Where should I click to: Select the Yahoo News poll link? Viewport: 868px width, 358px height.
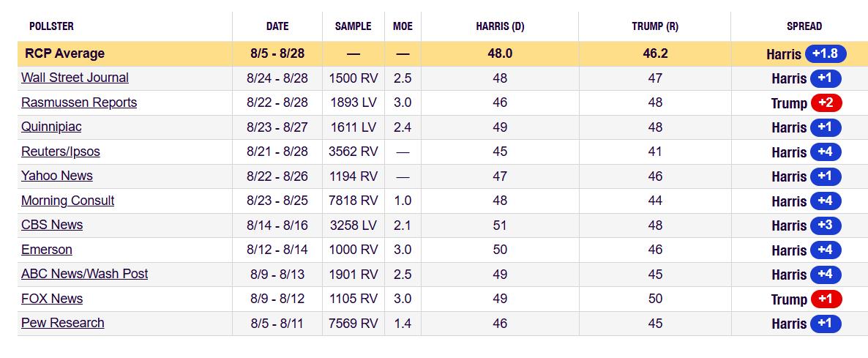pos(57,176)
